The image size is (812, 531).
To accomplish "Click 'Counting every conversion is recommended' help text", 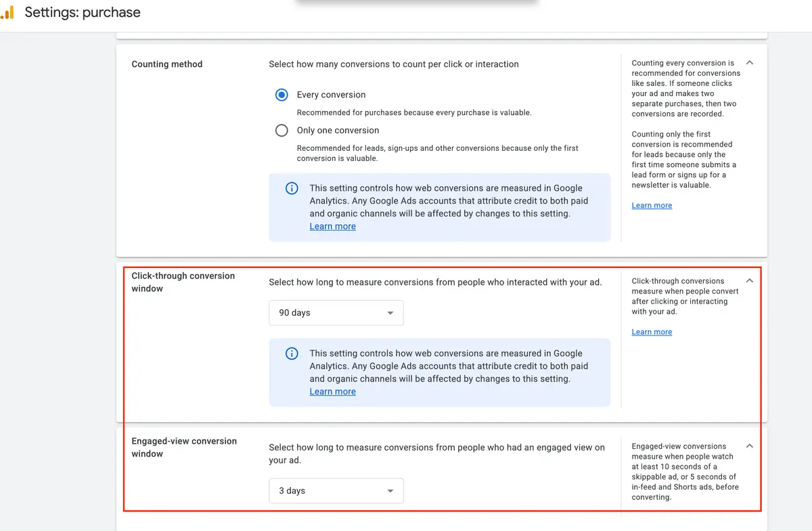I will (x=685, y=89).
